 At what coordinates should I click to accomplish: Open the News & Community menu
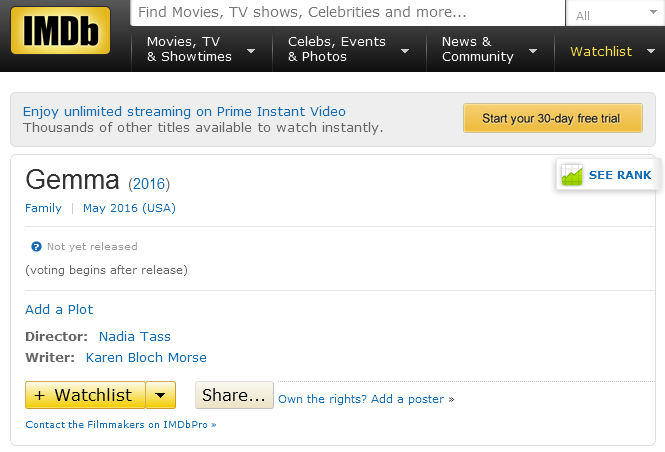click(x=489, y=50)
